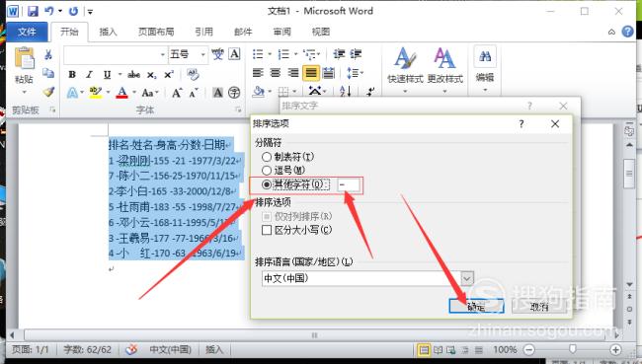
Task: Apply yellow text highlight color
Action: coord(96,93)
